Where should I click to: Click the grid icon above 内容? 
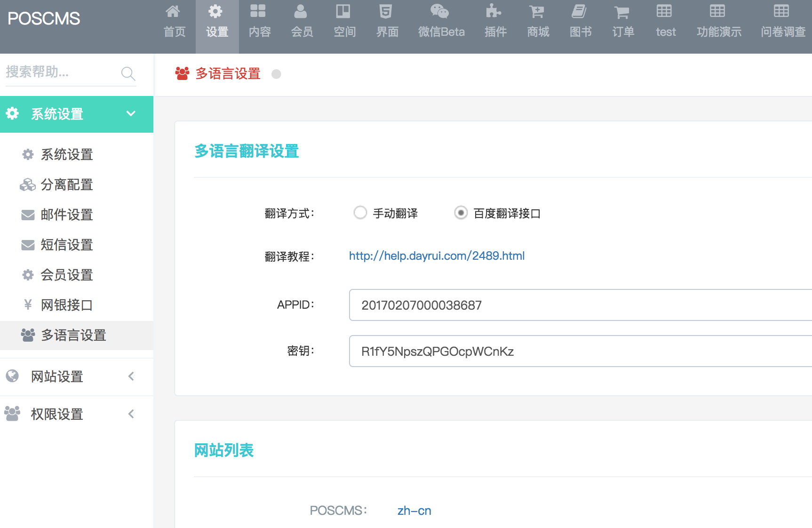click(258, 11)
